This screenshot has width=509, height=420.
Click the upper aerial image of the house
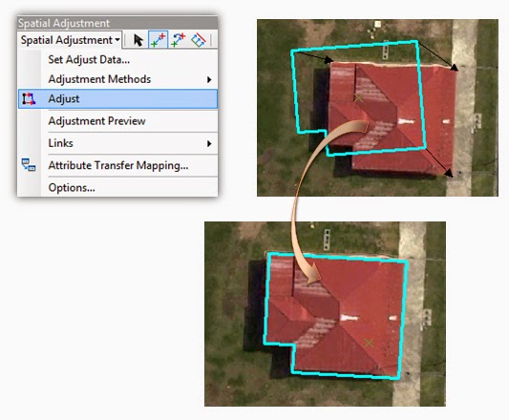click(377, 108)
